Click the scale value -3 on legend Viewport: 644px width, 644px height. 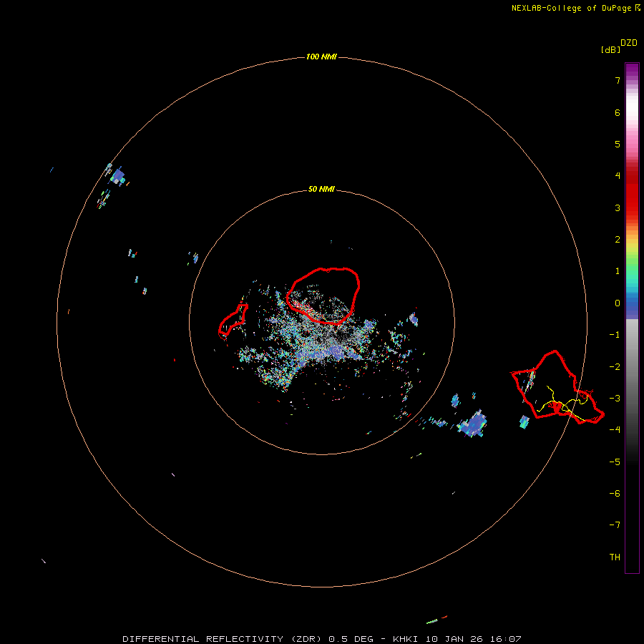point(615,399)
